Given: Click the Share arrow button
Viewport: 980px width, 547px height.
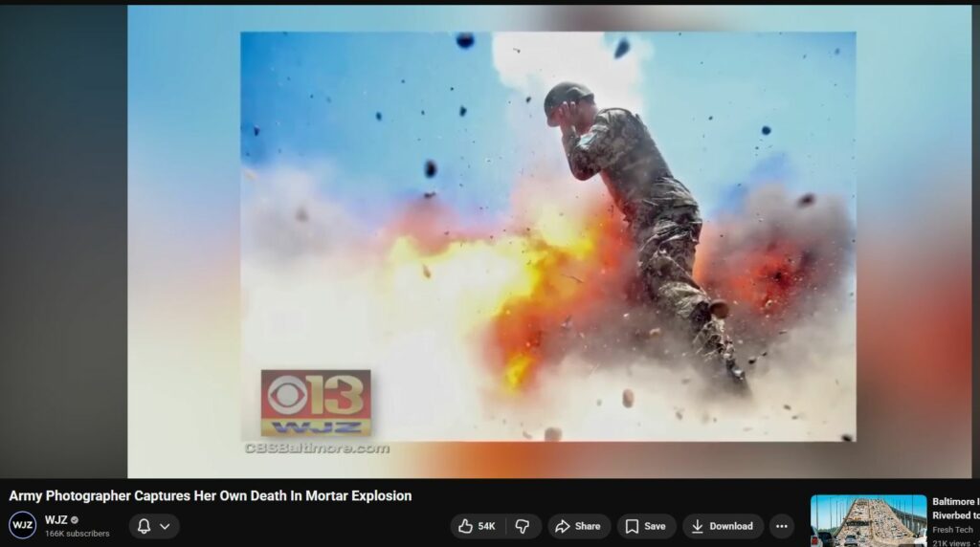Looking at the screenshot, I should [x=578, y=526].
